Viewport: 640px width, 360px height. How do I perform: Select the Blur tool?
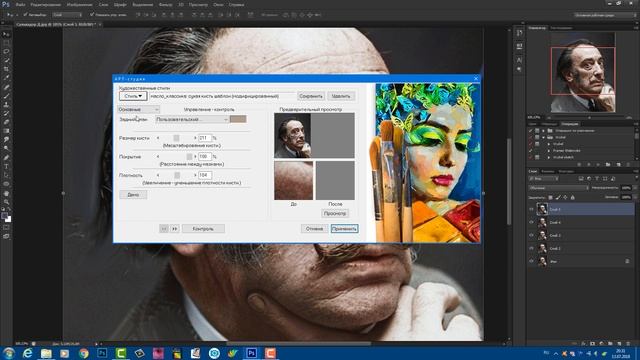[x=6, y=140]
